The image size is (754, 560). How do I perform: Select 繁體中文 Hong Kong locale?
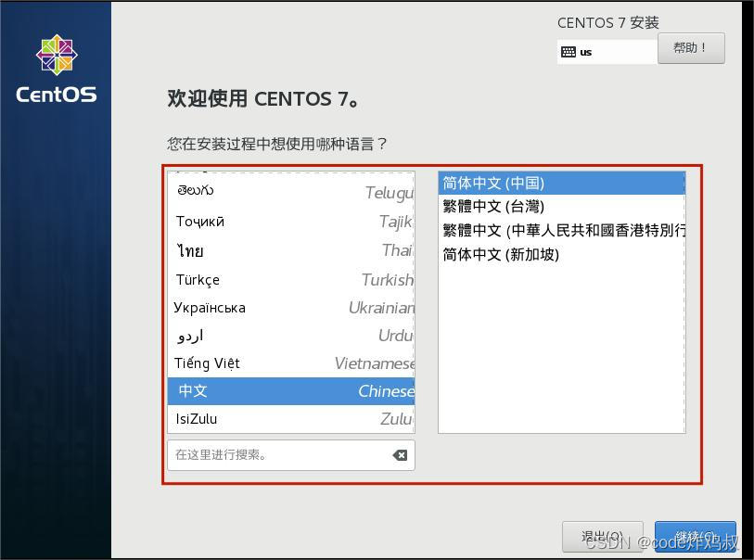pos(561,230)
